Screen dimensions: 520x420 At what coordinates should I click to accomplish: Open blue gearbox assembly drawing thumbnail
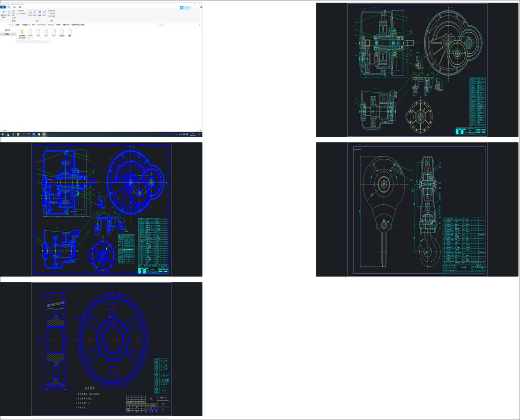[x=101, y=209]
